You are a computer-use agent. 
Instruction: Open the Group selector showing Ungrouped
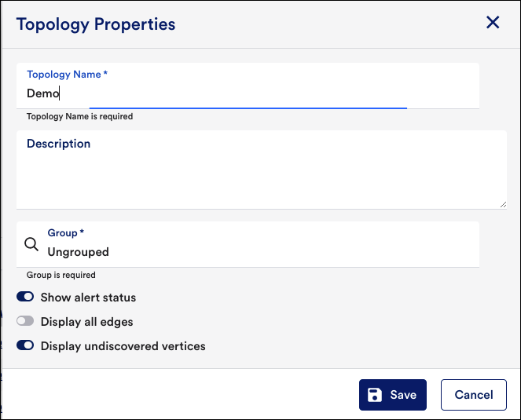(x=248, y=244)
